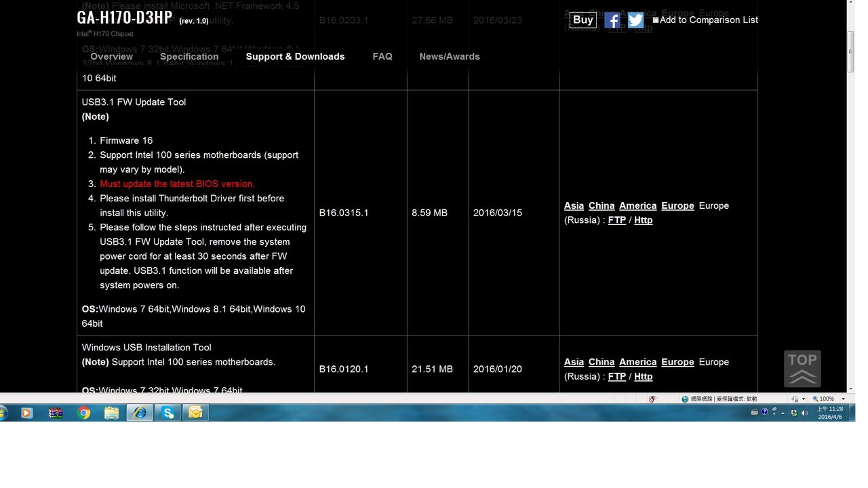
Task: Click the Twitter share icon
Action: pos(635,20)
